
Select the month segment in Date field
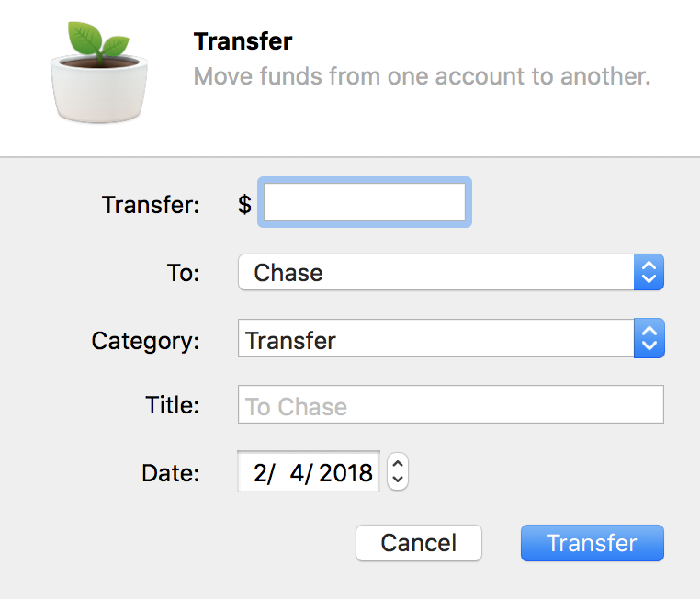tap(260, 473)
